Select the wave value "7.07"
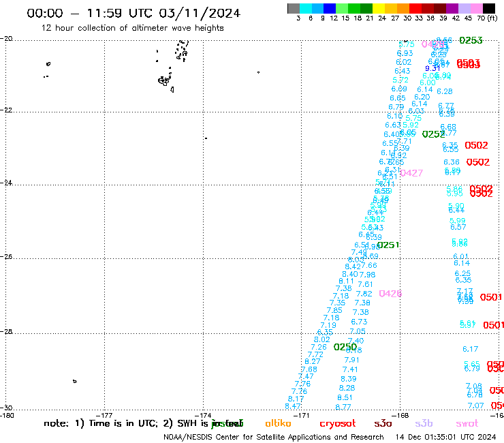Image resolution: width=504 pixels, height=443 pixels. click(475, 406)
